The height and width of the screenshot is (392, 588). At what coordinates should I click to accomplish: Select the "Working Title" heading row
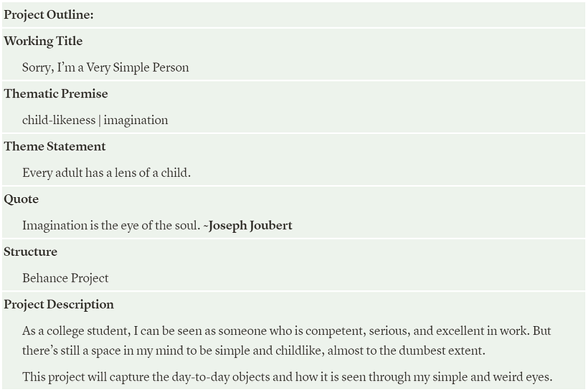43,42
